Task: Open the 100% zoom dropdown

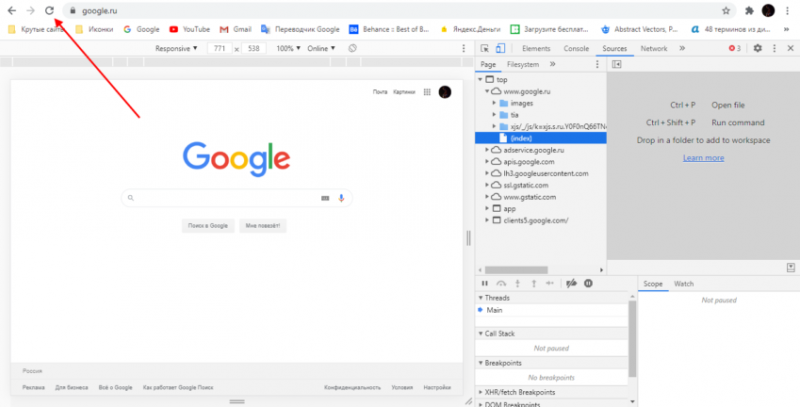Action: point(288,48)
